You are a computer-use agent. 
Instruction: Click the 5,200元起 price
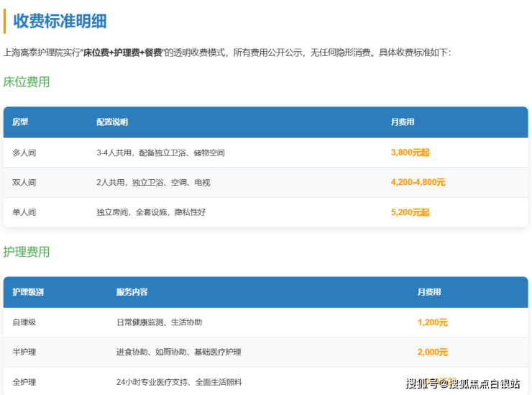(x=410, y=212)
